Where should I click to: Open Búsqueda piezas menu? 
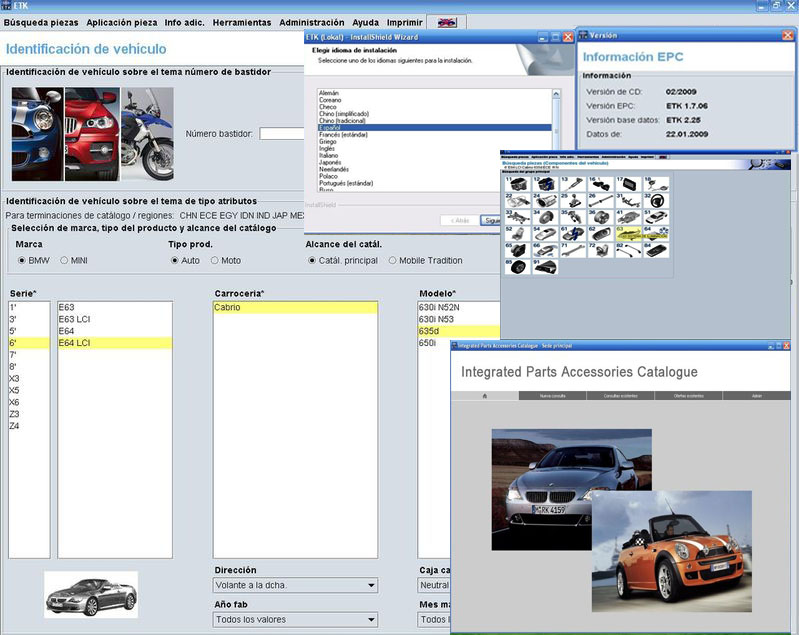[41, 22]
